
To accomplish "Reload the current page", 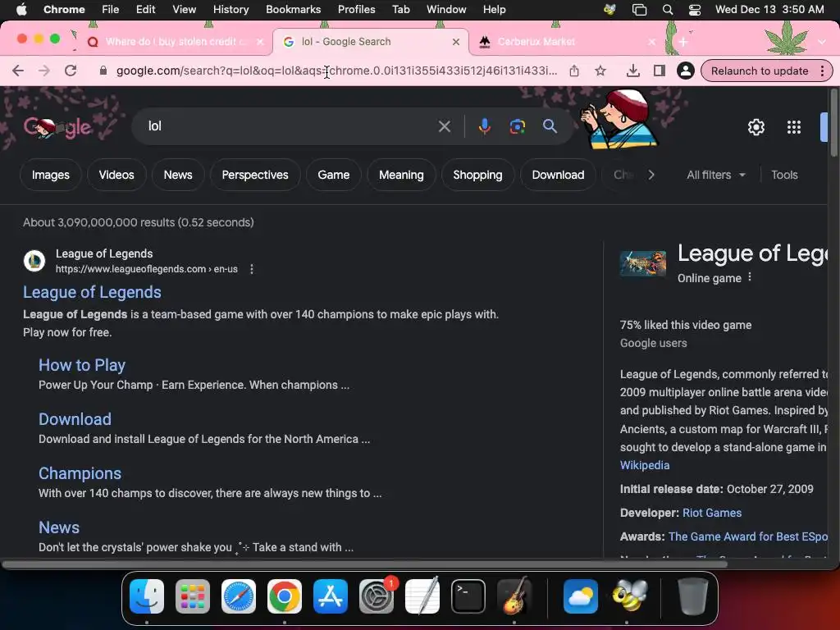I will pyautogui.click(x=71, y=71).
